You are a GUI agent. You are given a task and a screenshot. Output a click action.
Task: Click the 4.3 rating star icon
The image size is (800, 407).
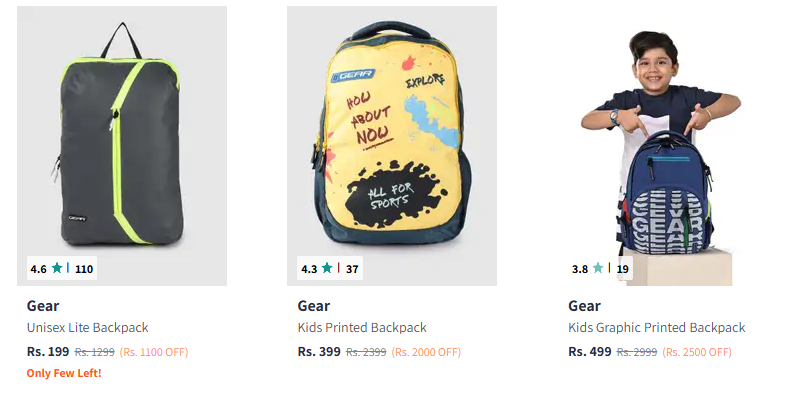[x=328, y=268]
